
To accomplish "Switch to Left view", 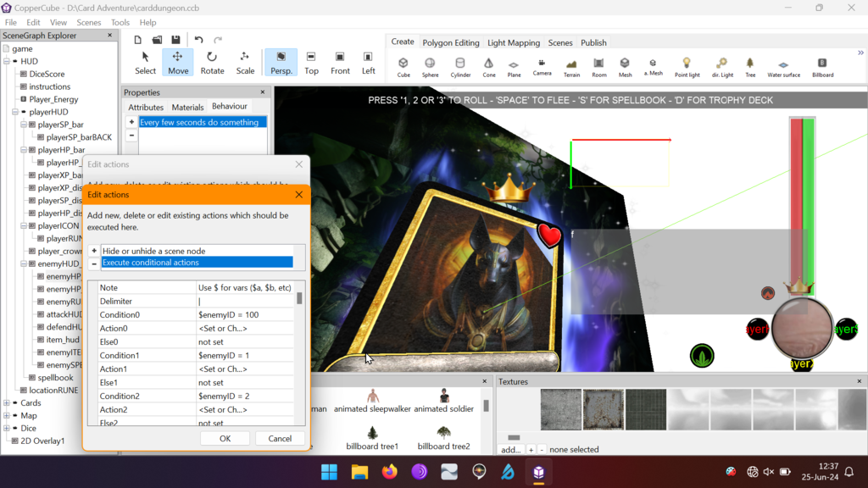I will 368,63.
